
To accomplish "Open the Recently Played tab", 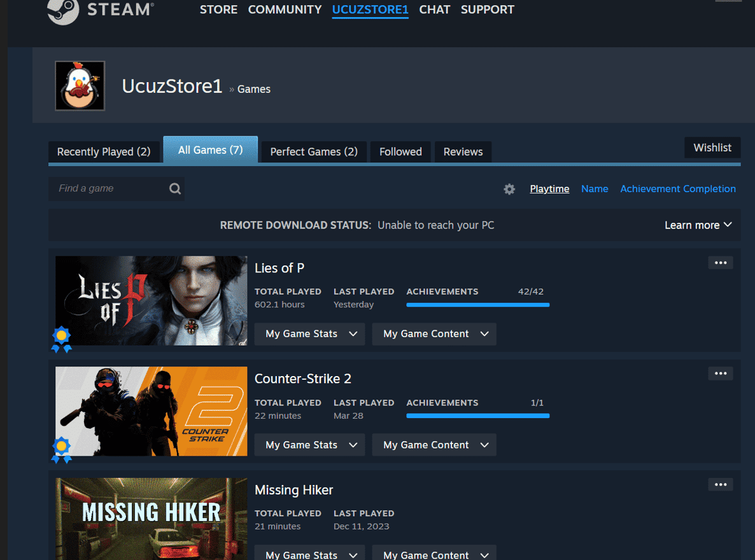I will pyautogui.click(x=103, y=151).
